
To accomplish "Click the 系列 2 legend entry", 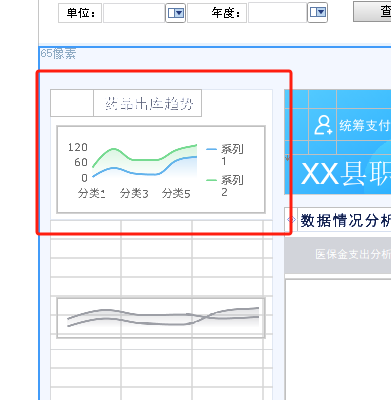I will (x=225, y=185).
